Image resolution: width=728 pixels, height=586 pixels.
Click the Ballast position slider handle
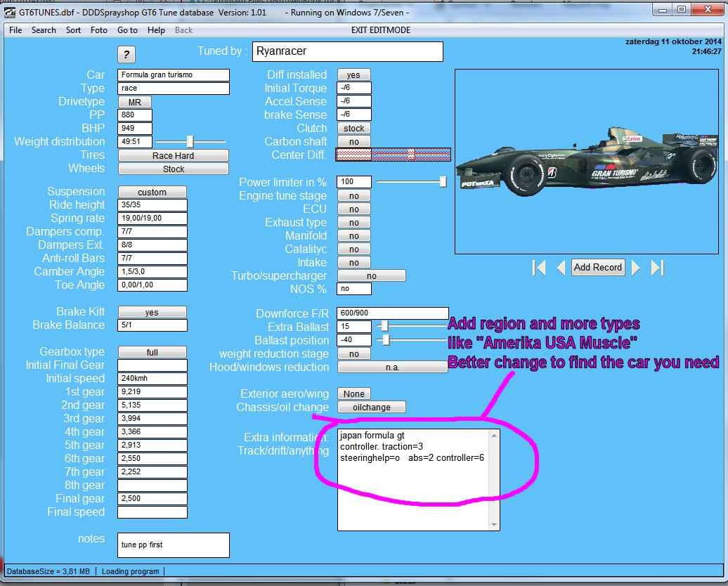(x=386, y=340)
